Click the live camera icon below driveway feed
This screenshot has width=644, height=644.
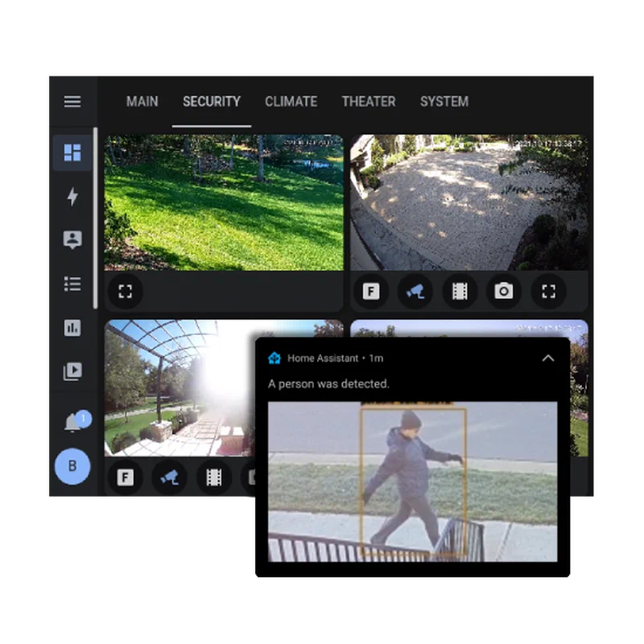[415, 291]
